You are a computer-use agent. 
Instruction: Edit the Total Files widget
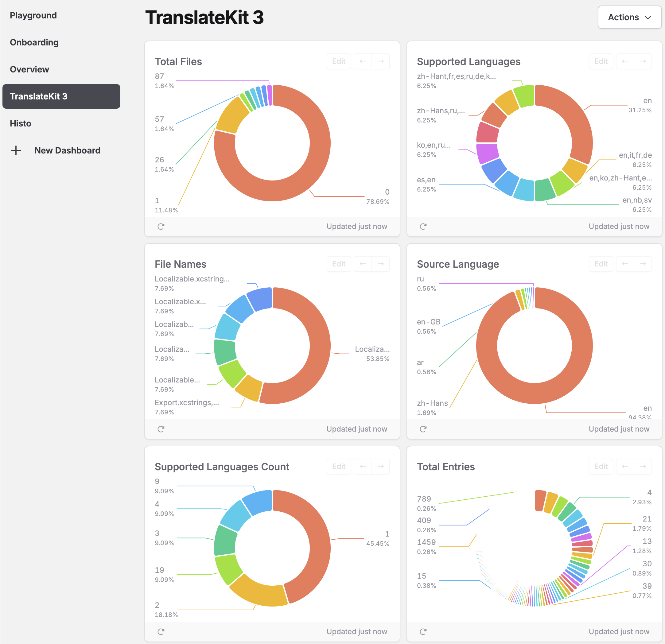339,61
